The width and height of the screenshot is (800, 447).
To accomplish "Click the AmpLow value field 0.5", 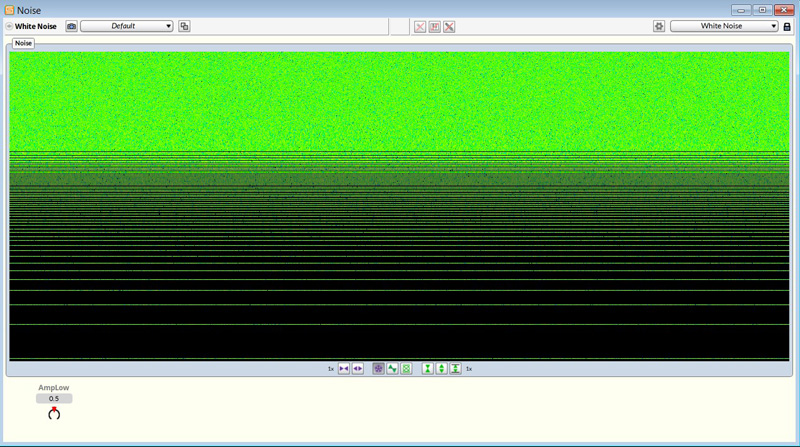I will tap(54, 399).
